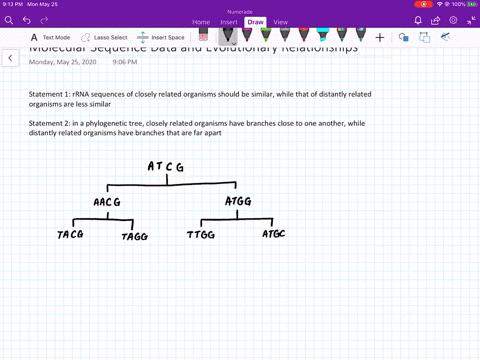Image resolution: width=480 pixels, height=360 pixels.
Task: Redo the last undone action
Action: 44,20
